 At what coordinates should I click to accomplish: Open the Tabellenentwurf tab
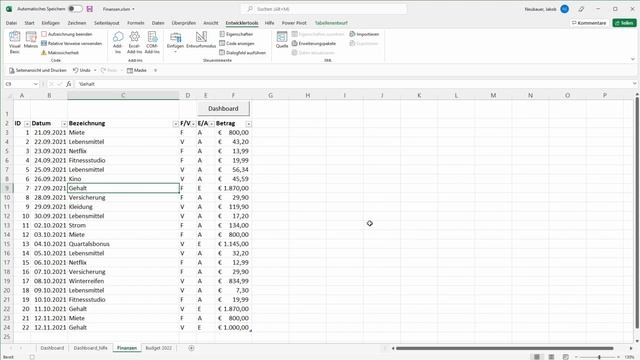[x=331, y=23]
